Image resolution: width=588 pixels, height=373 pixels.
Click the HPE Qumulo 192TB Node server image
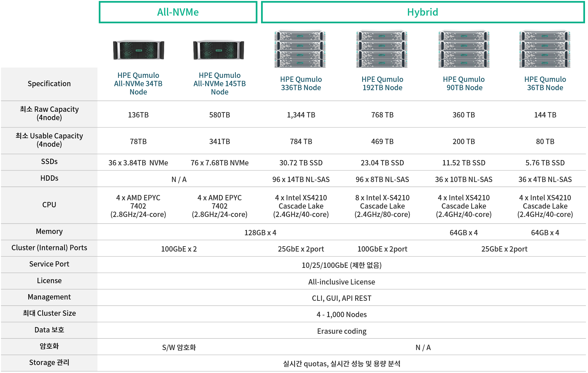[382, 49]
